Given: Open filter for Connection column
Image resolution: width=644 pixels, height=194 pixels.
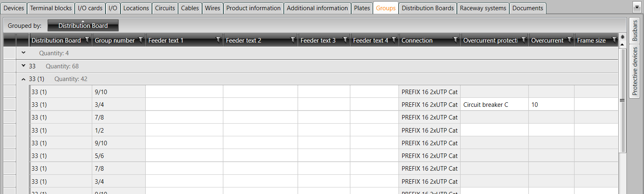Looking at the screenshot, I should coord(456,40).
